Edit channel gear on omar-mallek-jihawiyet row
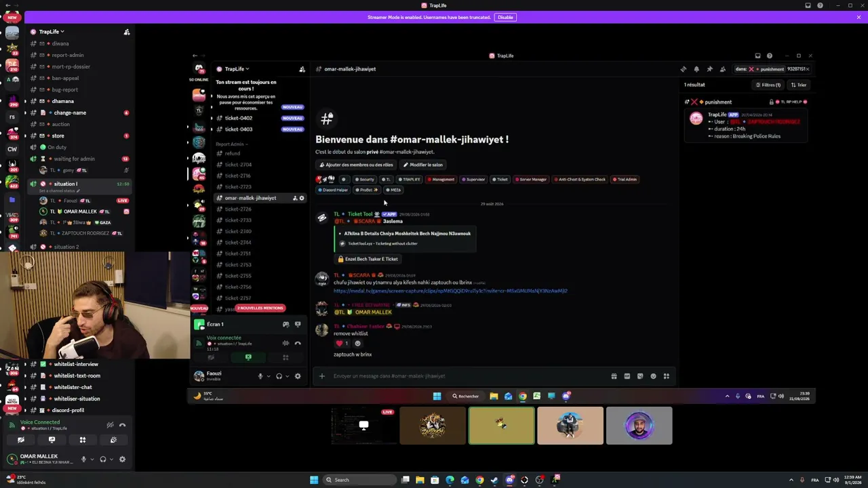This screenshot has height=488, width=868. pyautogui.click(x=302, y=198)
